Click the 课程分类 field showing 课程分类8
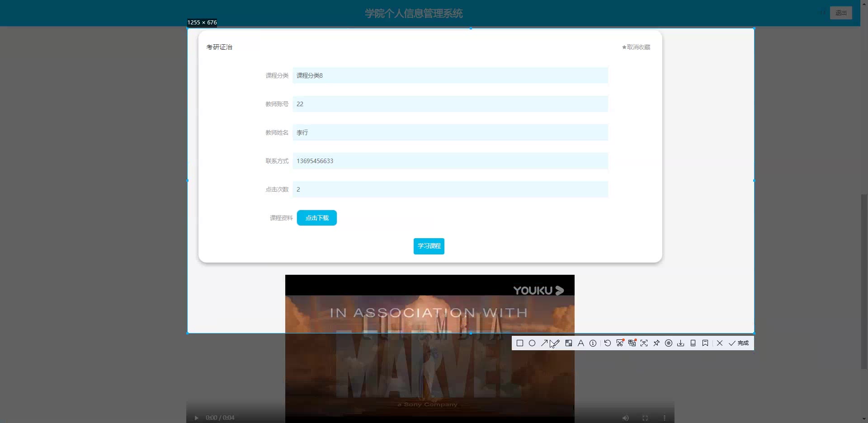 pos(450,75)
